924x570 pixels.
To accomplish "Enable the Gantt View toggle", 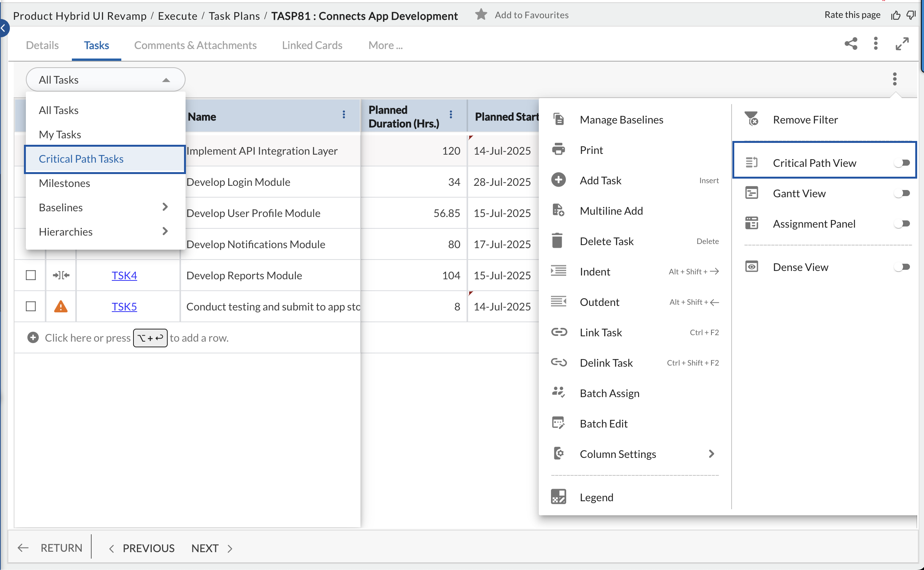I will pos(902,193).
